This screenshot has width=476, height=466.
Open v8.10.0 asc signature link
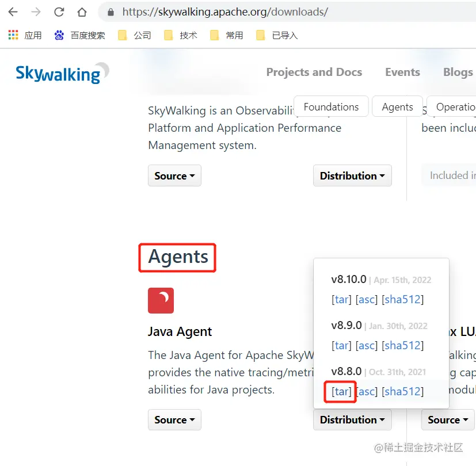point(367,299)
